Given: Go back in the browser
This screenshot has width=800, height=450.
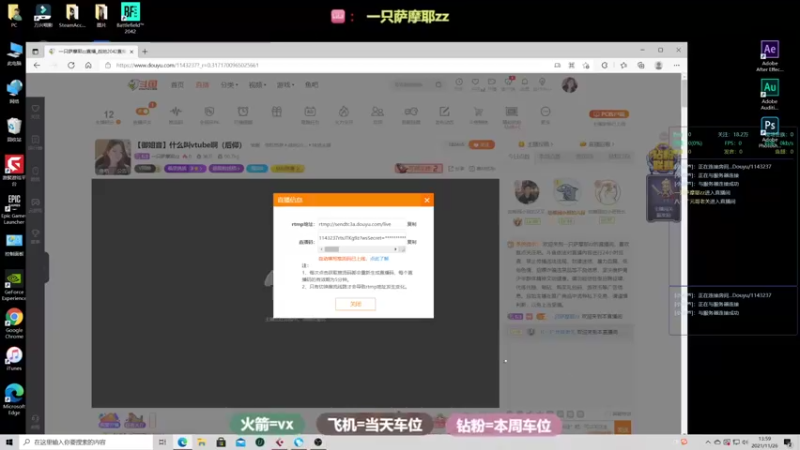Looking at the screenshot, I should tap(37, 65).
